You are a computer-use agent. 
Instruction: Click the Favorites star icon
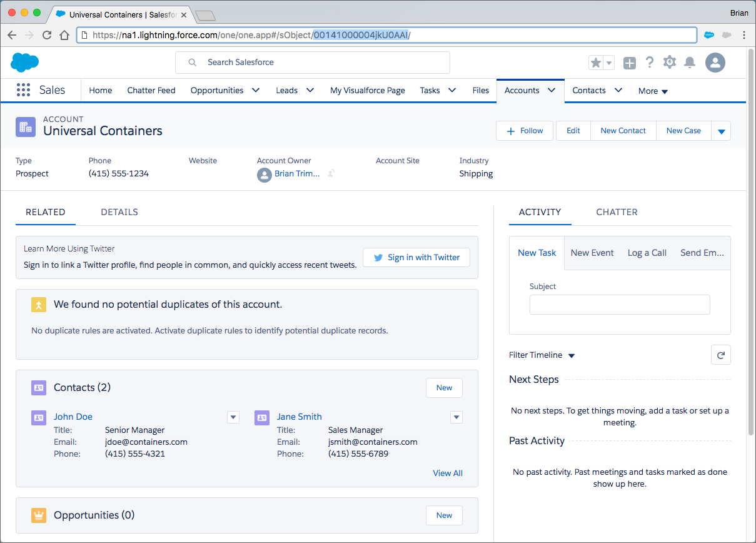(596, 63)
